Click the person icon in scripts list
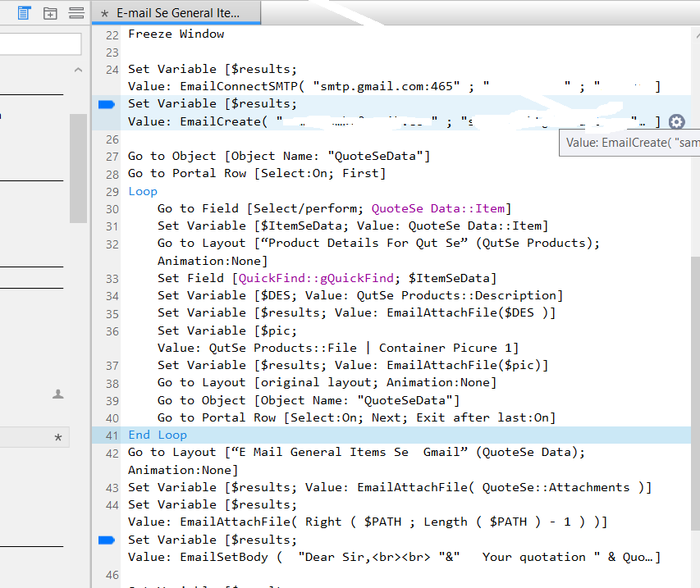This screenshot has width=700, height=588. [58, 394]
